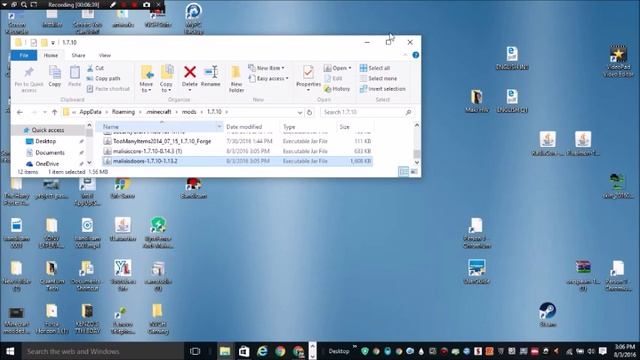
Task: Click navigation pane scroll down arrow
Action: pos(89,162)
